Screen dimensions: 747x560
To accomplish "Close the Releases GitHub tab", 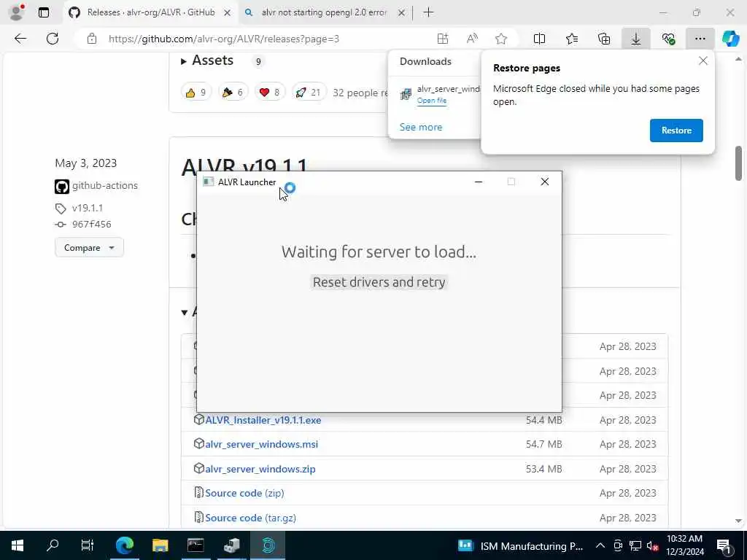I will coord(228,13).
